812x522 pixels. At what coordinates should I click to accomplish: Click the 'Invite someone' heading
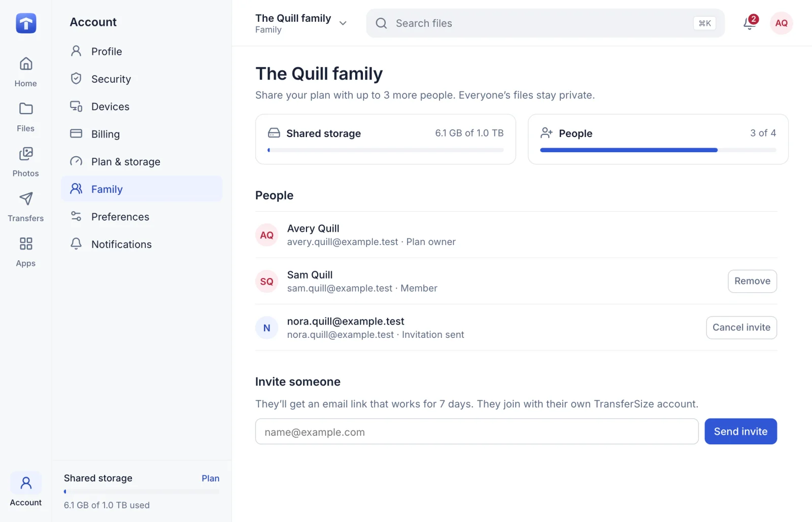click(x=298, y=382)
